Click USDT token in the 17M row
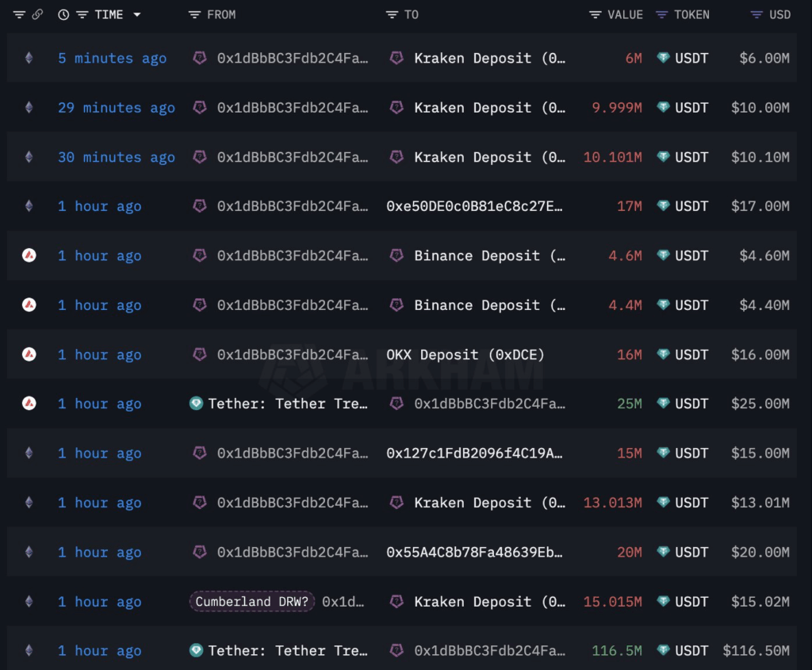812x670 pixels. pyautogui.click(x=691, y=207)
